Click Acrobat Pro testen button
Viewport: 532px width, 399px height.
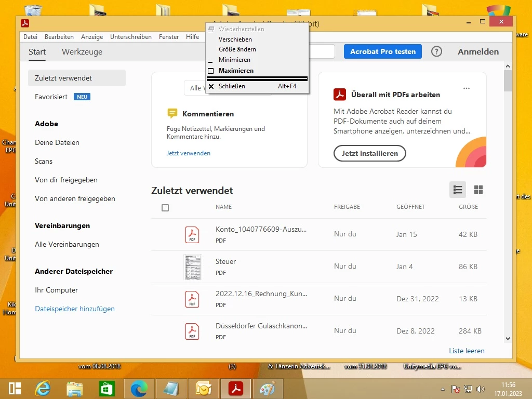click(383, 51)
